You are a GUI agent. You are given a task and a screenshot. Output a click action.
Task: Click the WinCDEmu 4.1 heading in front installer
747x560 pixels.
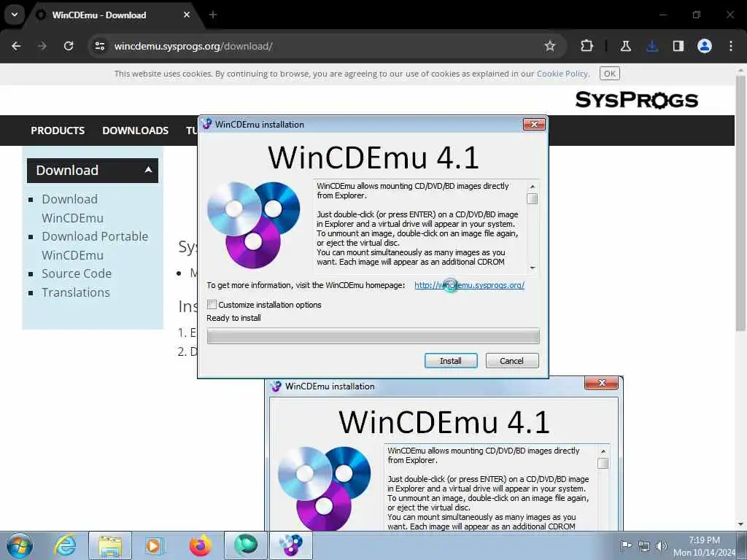(x=373, y=157)
